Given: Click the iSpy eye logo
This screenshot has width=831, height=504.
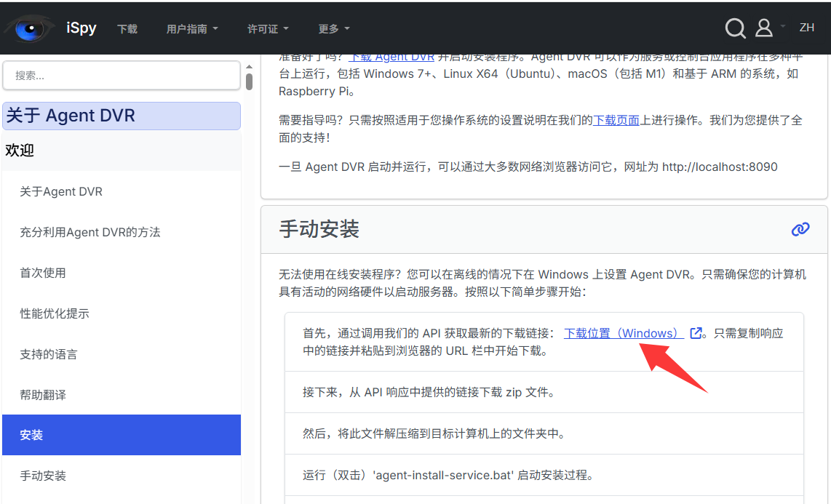Looking at the screenshot, I should (29, 28).
